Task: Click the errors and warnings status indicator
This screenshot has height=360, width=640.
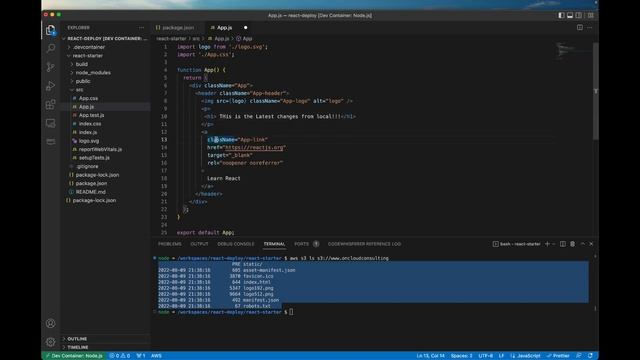Action: coord(120,356)
